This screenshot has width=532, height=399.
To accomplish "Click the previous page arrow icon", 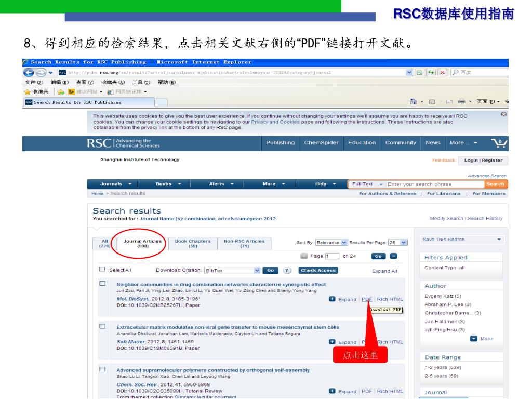I will pos(304,256).
